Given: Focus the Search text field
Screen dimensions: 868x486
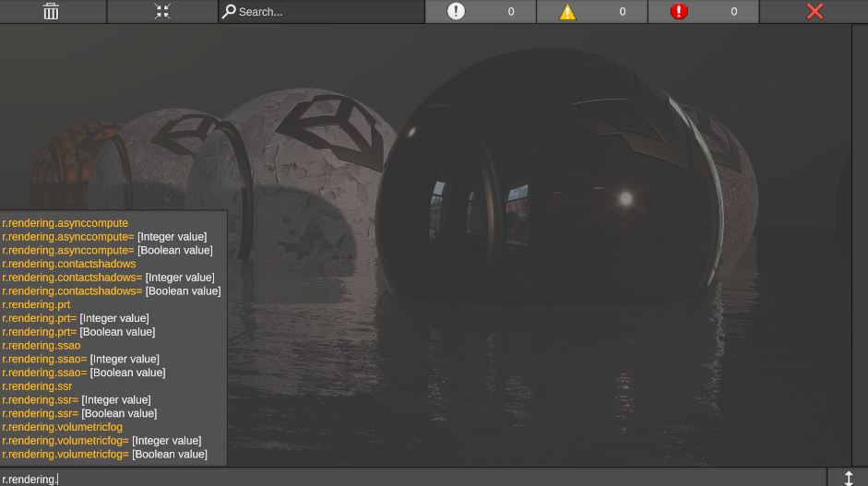Looking at the screenshot, I should tap(323, 12).
